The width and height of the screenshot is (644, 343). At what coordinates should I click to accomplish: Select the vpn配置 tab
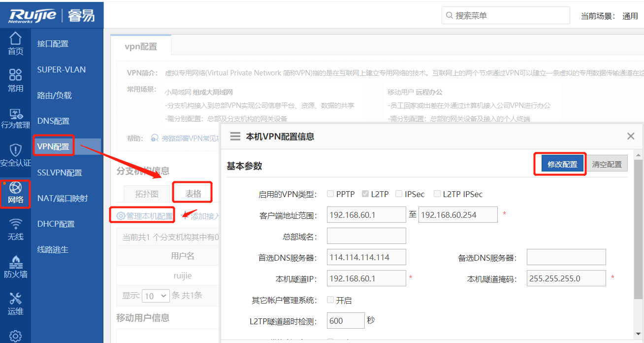click(x=141, y=46)
